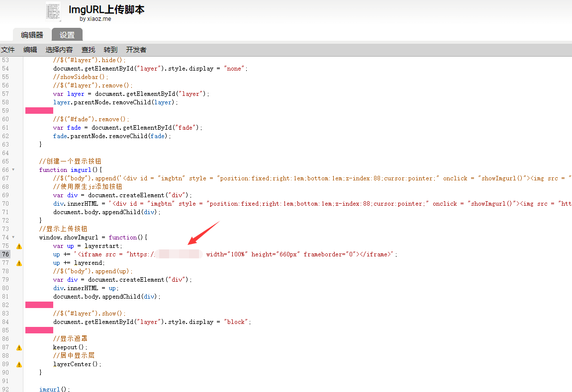Click the ImgURL script icon in header
Viewport: 572px width, 392px height.
pos(54,12)
